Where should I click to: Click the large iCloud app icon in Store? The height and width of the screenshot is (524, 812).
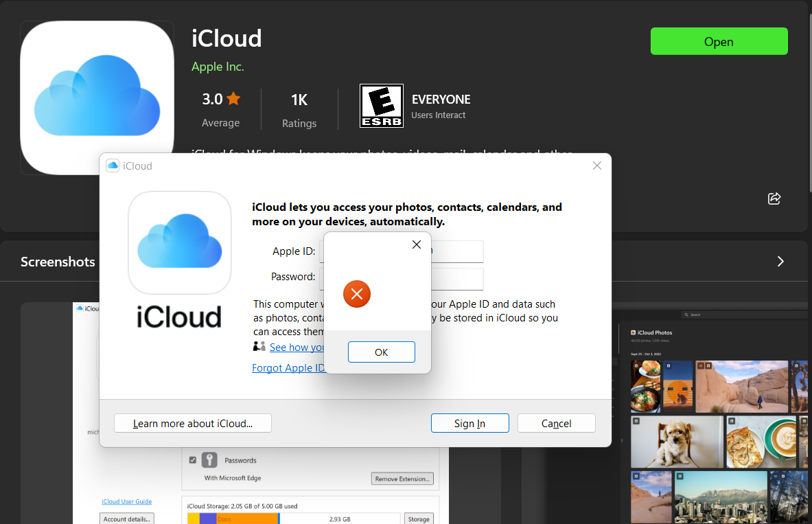coord(97,98)
